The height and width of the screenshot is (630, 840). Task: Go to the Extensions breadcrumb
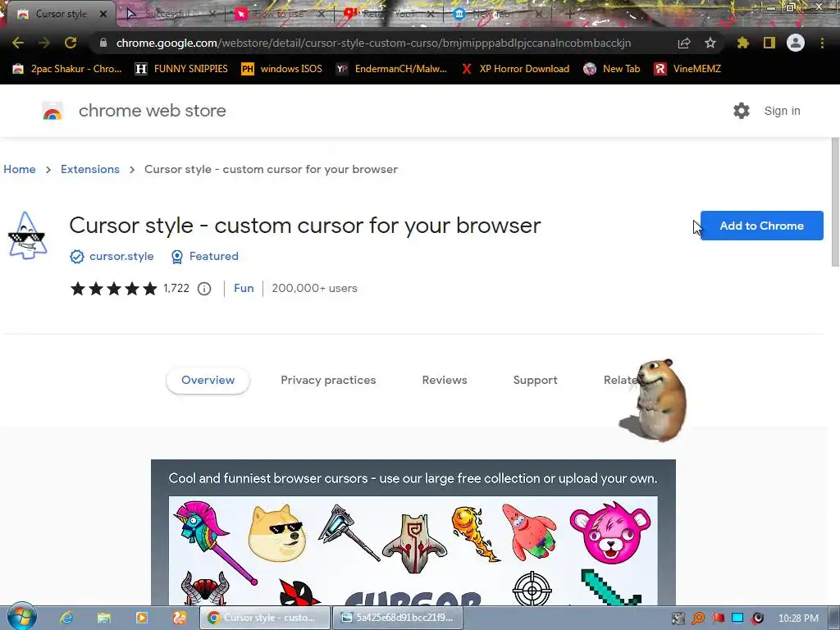pos(90,169)
